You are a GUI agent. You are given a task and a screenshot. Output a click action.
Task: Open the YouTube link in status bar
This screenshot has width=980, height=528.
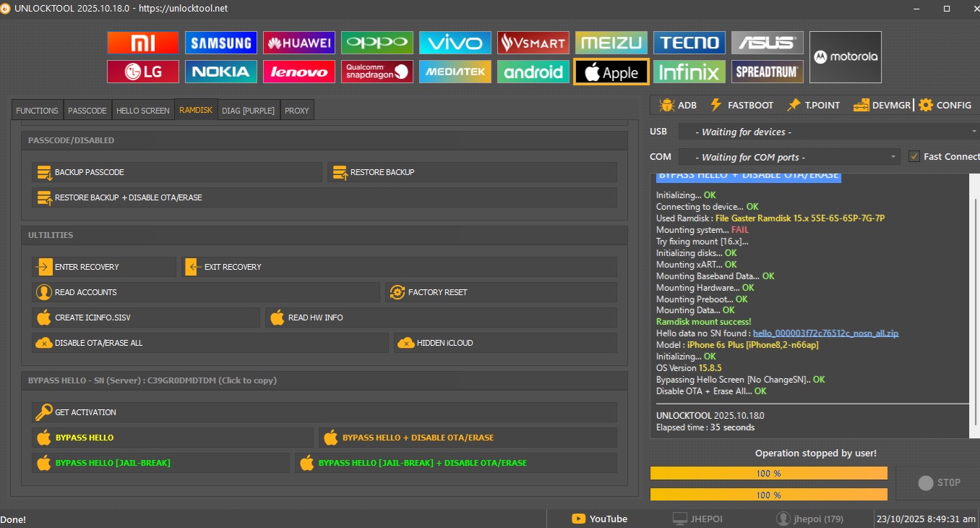click(599, 519)
